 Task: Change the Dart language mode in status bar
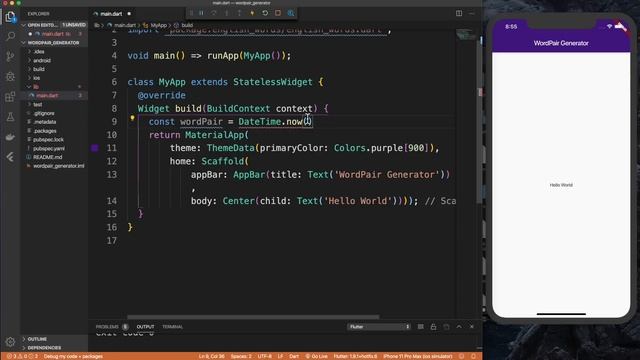[294, 356]
